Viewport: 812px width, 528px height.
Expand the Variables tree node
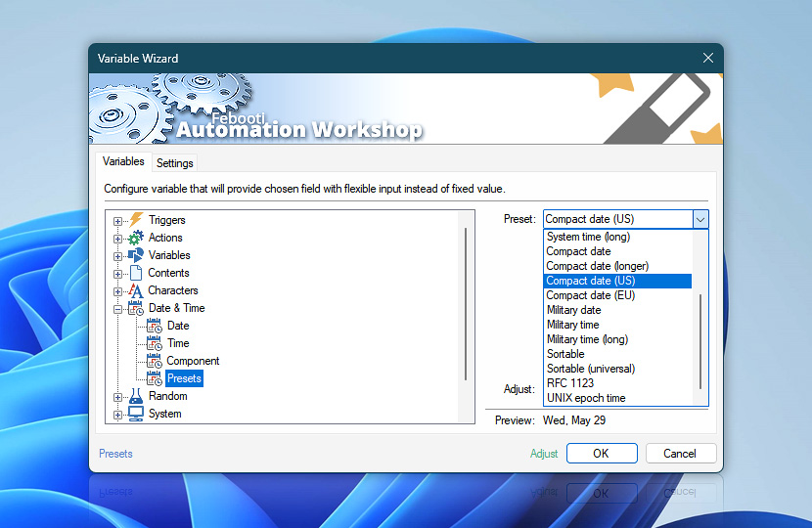pos(117,256)
